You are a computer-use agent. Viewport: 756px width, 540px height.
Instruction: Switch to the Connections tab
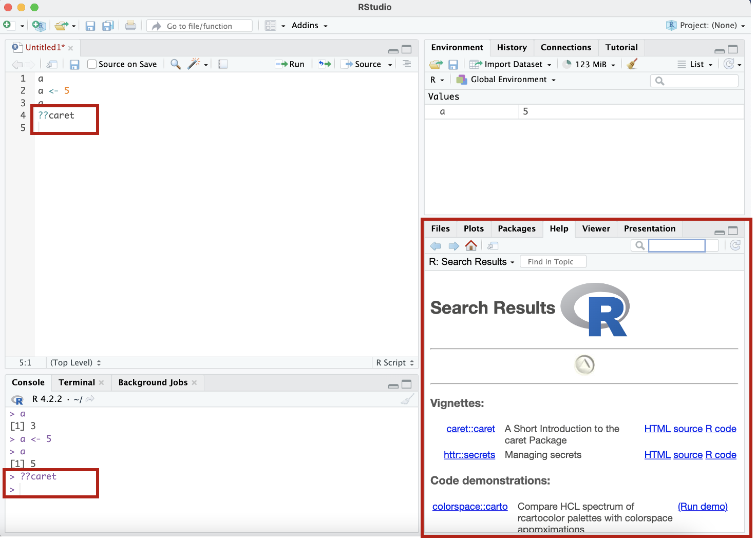(x=566, y=47)
